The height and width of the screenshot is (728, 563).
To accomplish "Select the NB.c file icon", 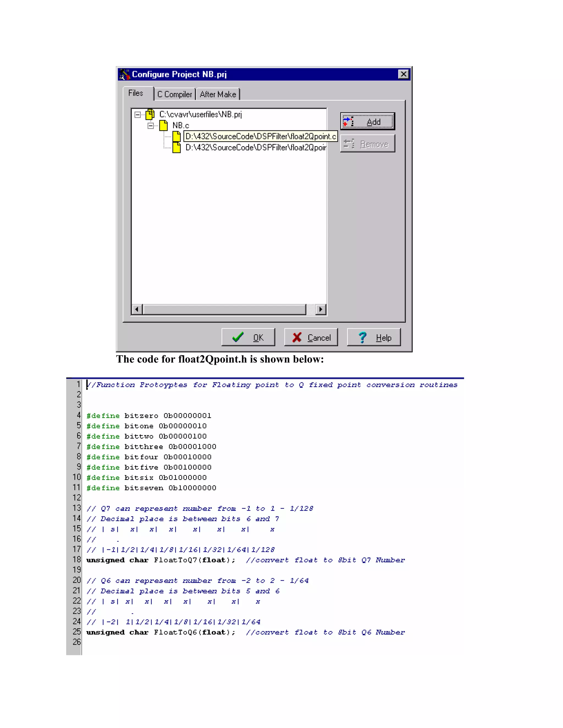I will (x=164, y=125).
